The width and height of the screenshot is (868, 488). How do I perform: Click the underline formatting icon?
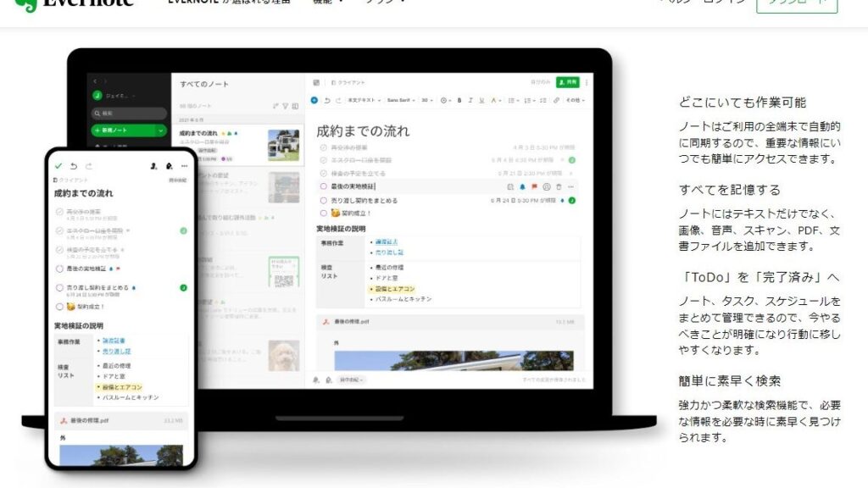481,100
